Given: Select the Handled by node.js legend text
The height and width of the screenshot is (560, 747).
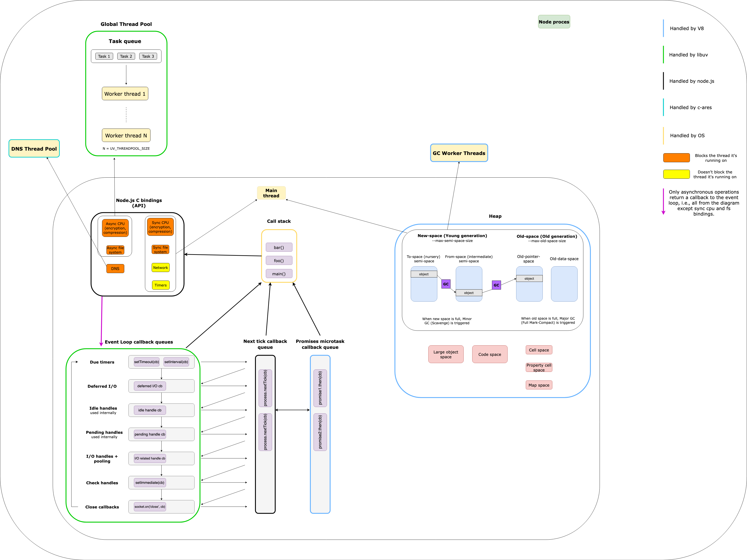Looking at the screenshot, I should [x=692, y=81].
